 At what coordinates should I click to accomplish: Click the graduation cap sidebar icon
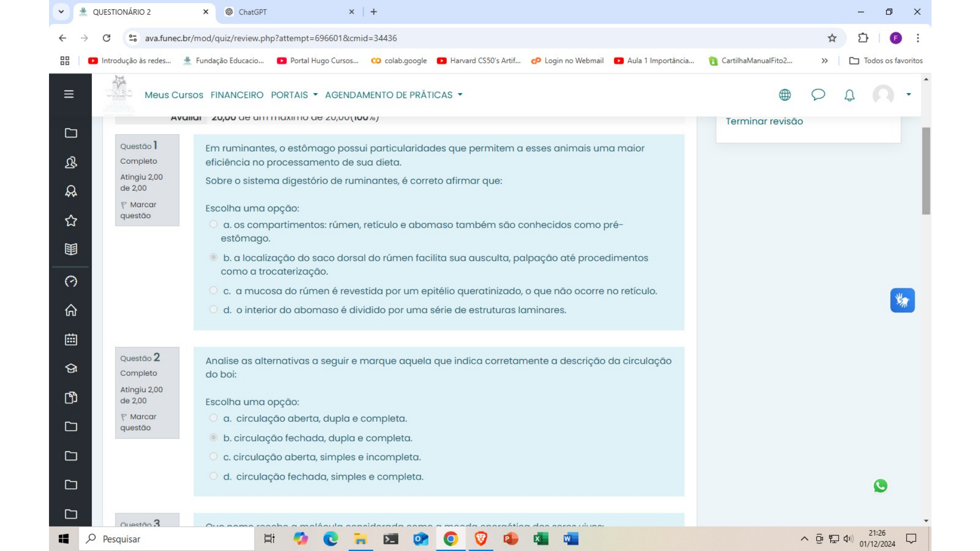(71, 368)
